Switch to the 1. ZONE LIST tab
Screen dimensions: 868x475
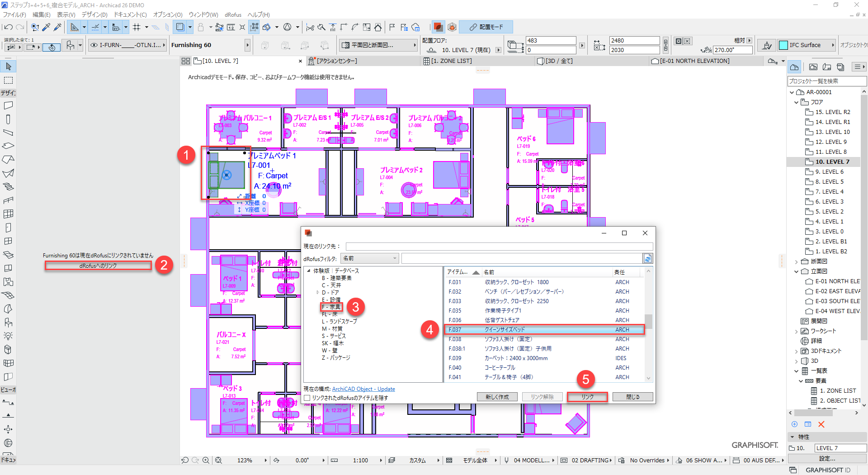pos(451,61)
